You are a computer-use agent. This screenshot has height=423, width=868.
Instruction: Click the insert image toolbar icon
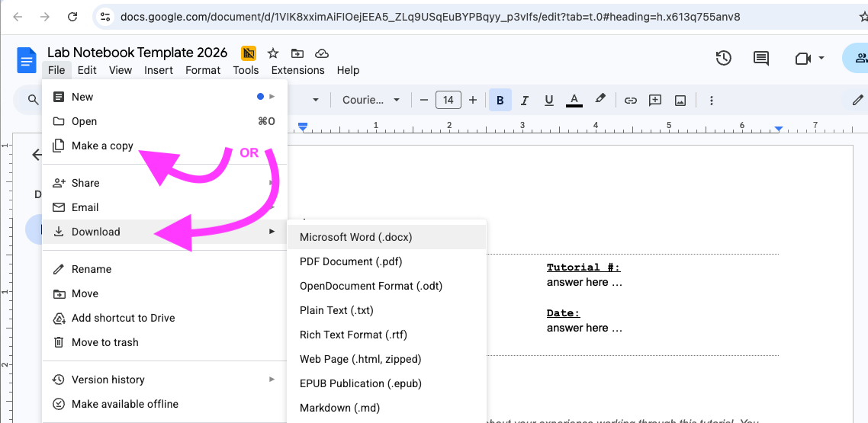680,100
